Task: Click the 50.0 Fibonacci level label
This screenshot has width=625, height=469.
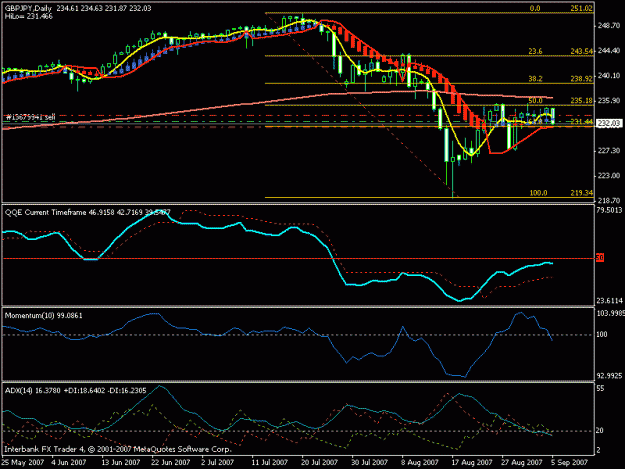Action: [x=535, y=100]
